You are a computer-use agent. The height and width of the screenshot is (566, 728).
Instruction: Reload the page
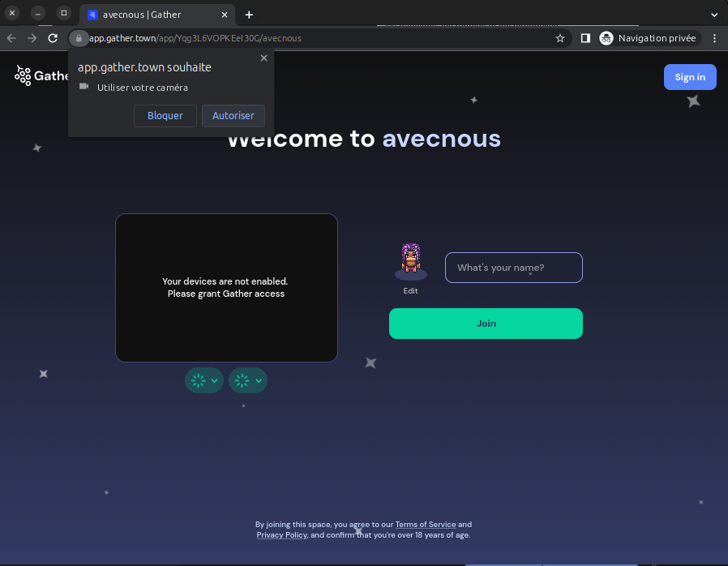pos(53,38)
